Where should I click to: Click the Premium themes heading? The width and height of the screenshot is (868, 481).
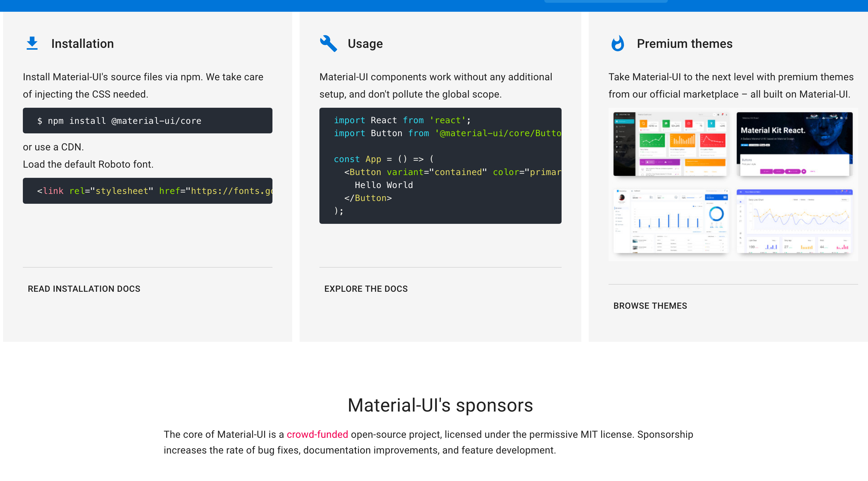[685, 44]
